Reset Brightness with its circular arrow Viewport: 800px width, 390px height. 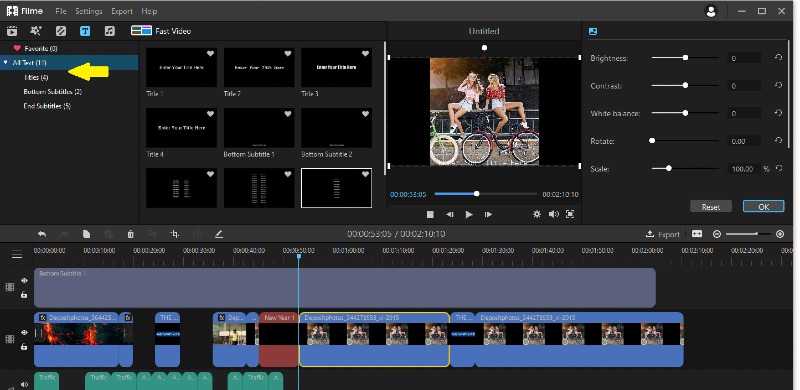[x=778, y=58]
